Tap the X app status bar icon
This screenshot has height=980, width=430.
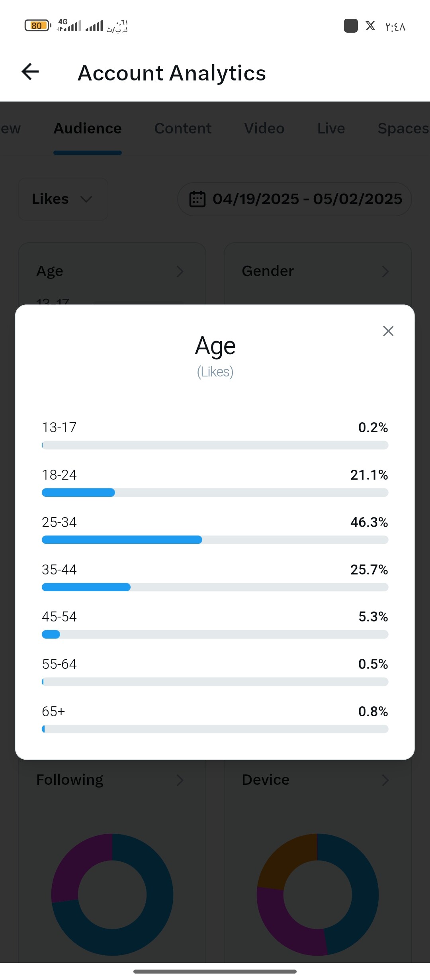(370, 26)
